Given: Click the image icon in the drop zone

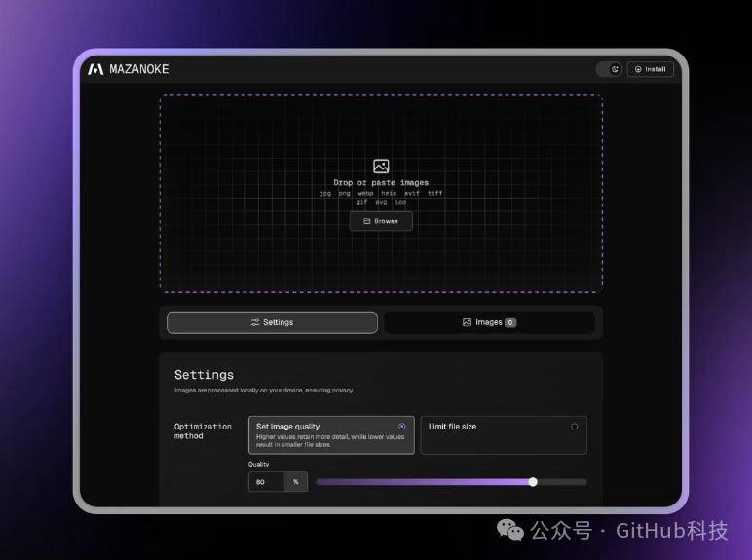Looking at the screenshot, I should [381, 167].
